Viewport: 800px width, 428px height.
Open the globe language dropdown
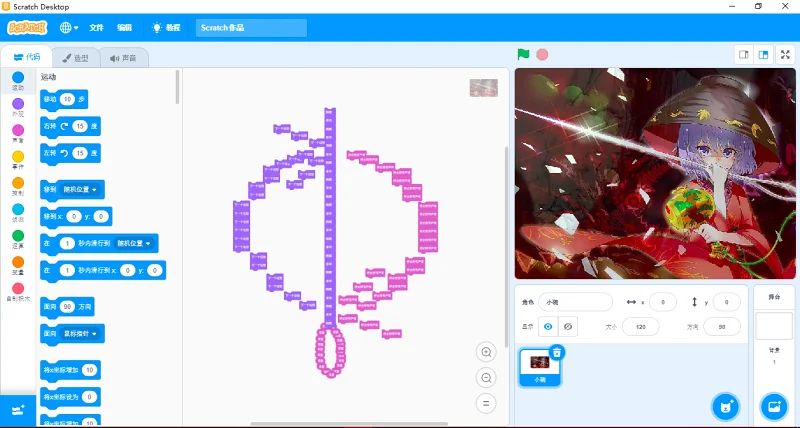[70, 28]
